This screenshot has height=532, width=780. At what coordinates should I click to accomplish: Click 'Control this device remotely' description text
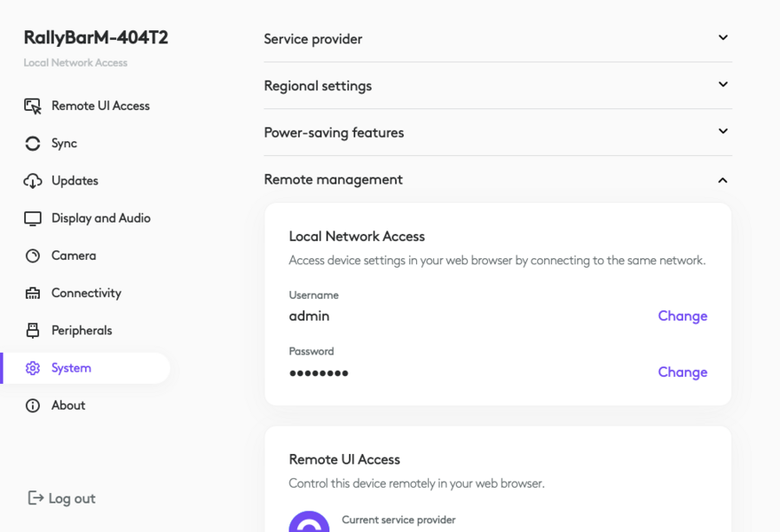[417, 483]
